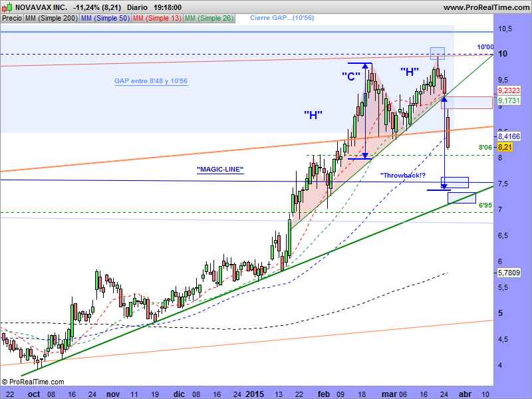Open the MM (Simple 26) indicator label
Viewport: 532px width, 399px height.
pyautogui.click(x=209, y=18)
